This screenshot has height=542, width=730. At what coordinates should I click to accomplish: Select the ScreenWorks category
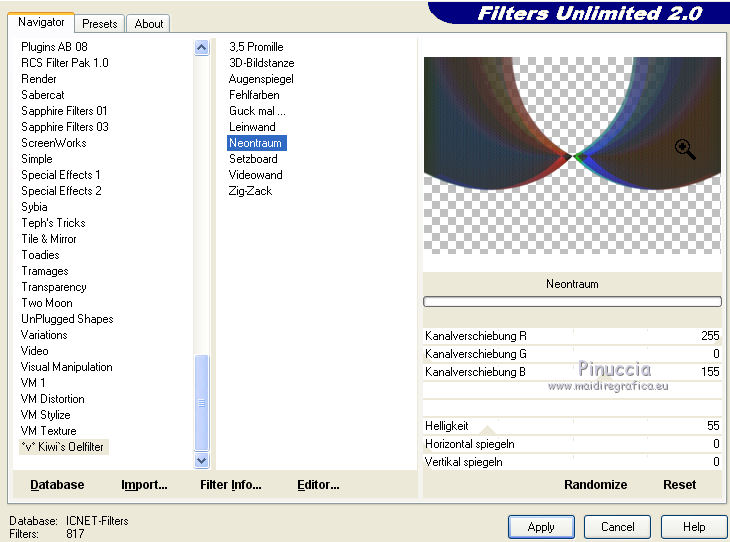click(x=54, y=143)
